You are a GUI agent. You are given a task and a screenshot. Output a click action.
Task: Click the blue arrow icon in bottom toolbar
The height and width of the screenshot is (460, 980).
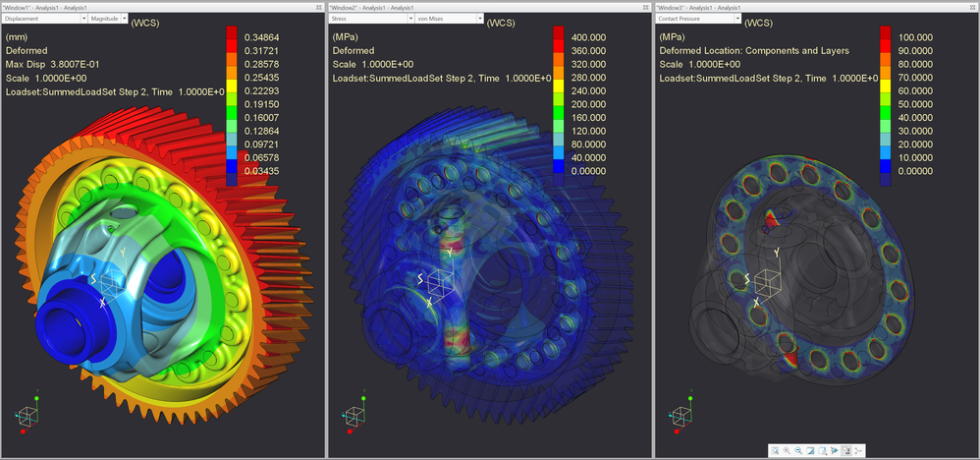(834, 450)
